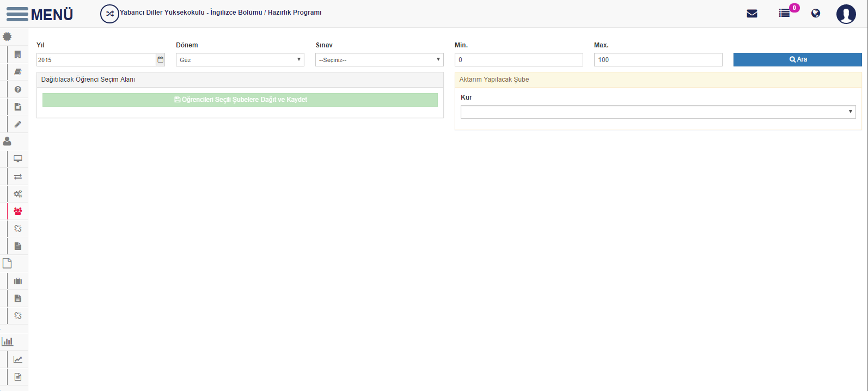The width and height of the screenshot is (868, 391).
Task: Expand the Dönem dropdown showing Güz
Action: point(240,60)
